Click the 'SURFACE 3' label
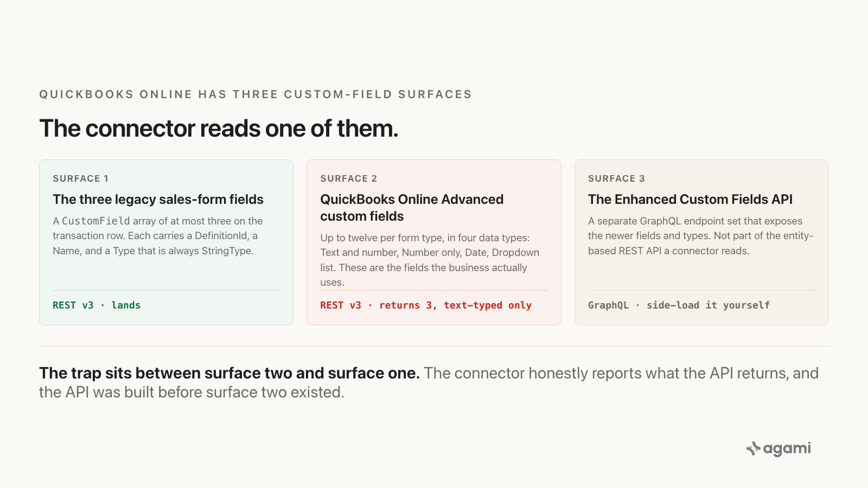The height and width of the screenshot is (488, 868). [616, 178]
